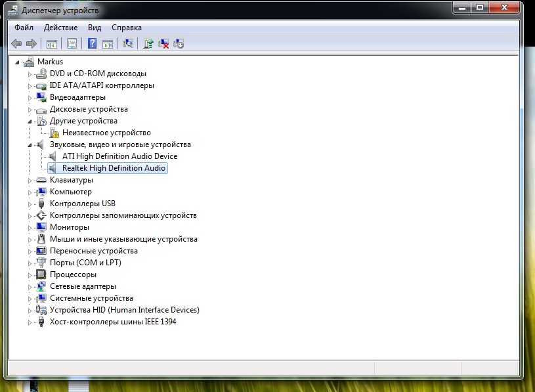
Task: Open the Файл menu
Action: [24, 28]
